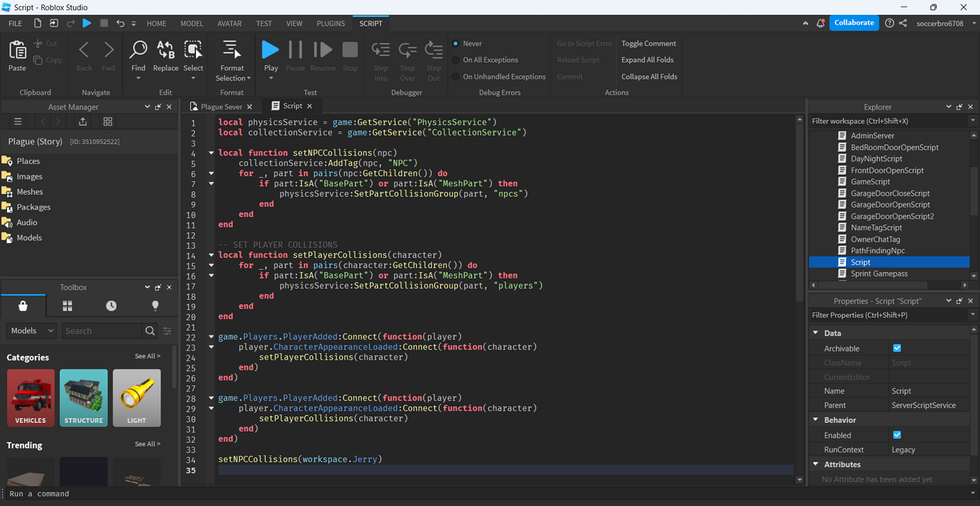The width and height of the screenshot is (980, 506).
Task: Click the Stop icon in Test section
Action: click(349, 50)
